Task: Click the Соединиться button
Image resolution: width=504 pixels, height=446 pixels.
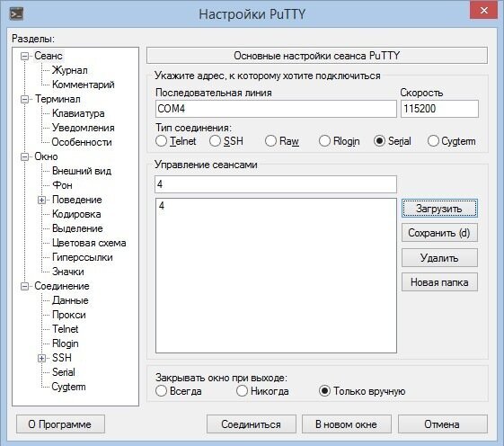Action: [x=251, y=424]
